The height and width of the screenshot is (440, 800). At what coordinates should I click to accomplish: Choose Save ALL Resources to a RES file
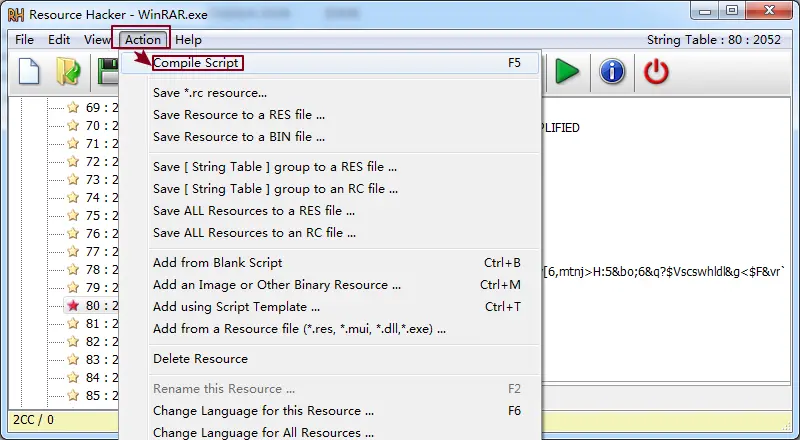(x=330, y=211)
